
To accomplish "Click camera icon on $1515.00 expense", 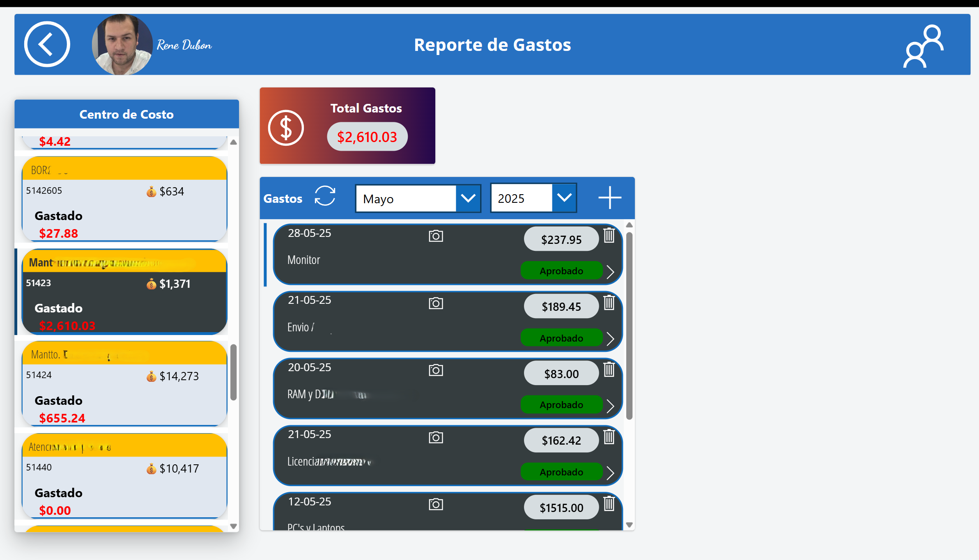I will tap(436, 505).
